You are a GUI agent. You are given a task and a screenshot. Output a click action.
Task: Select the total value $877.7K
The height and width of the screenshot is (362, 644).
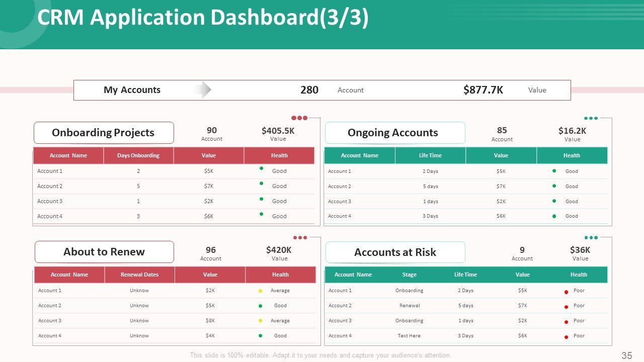tap(483, 90)
